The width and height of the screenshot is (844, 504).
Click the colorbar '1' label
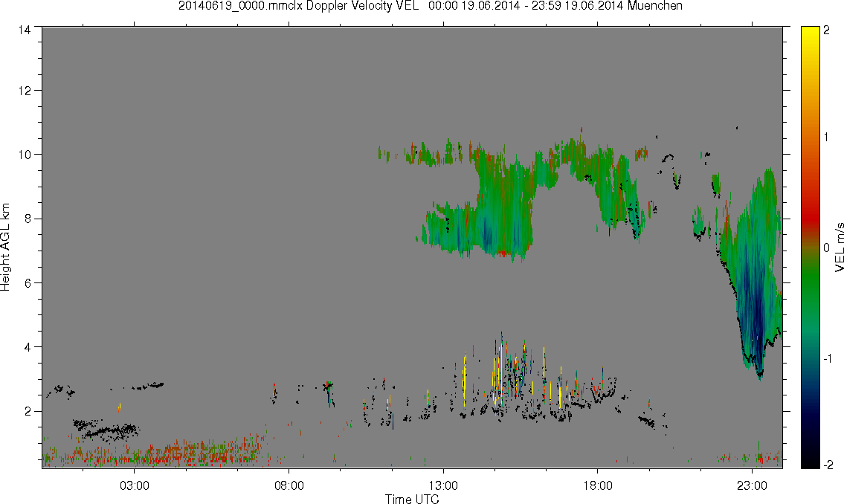(826, 138)
